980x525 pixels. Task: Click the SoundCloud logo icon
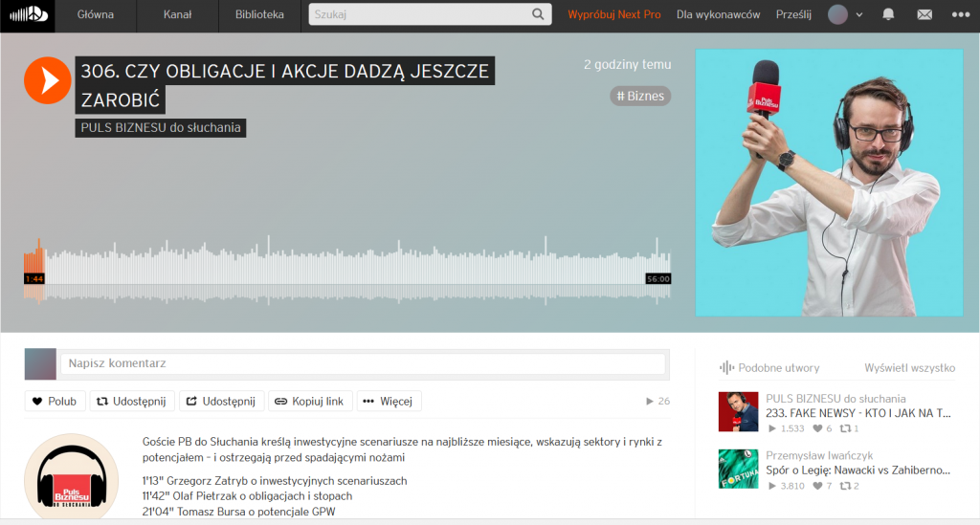click(28, 14)
